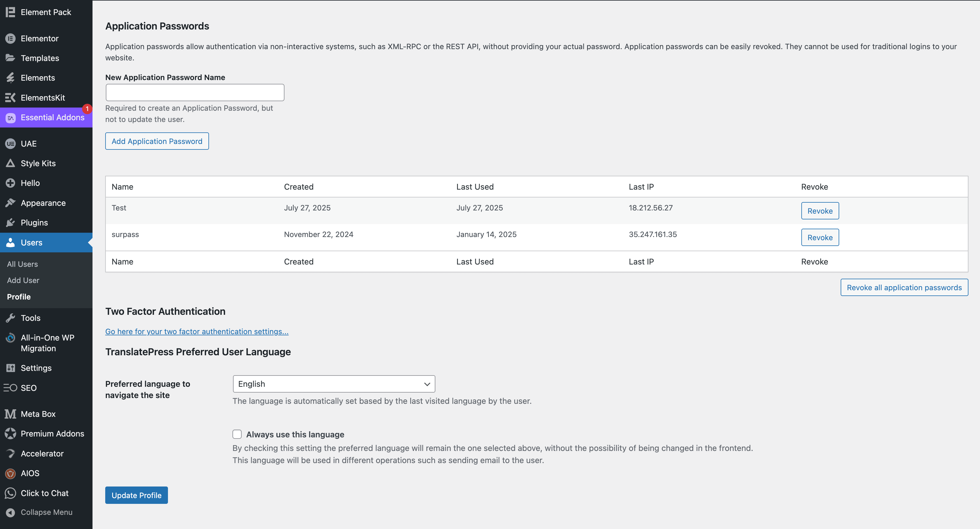
Task: Open the Templates folder icon
Action: pyautogui.click(x=10, y=58)
